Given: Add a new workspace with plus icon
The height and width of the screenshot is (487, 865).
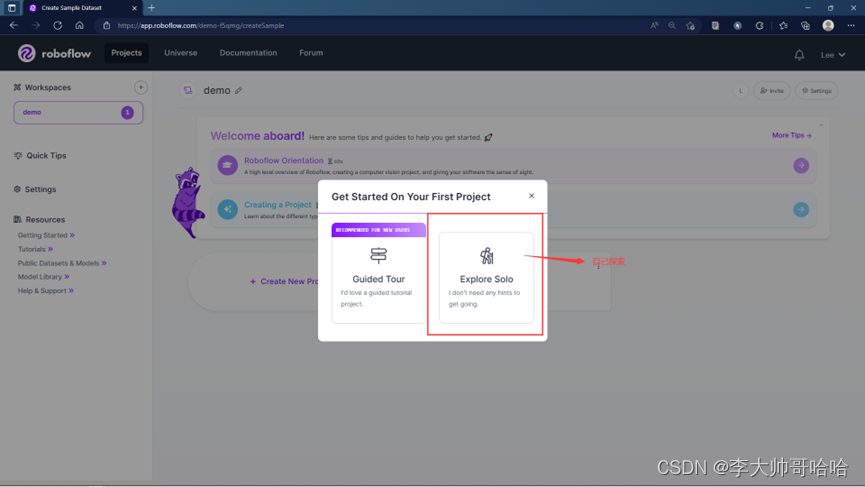Looking at the screenshot, I should [141, 87].
